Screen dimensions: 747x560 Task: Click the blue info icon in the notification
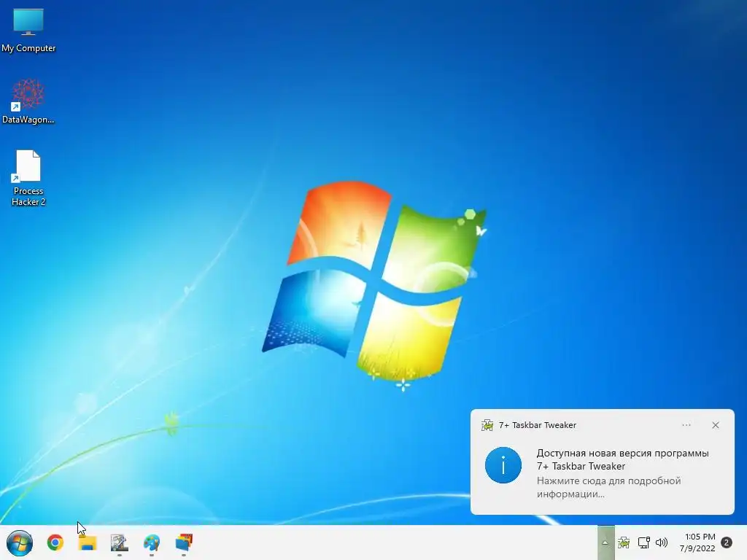(503, 465)
